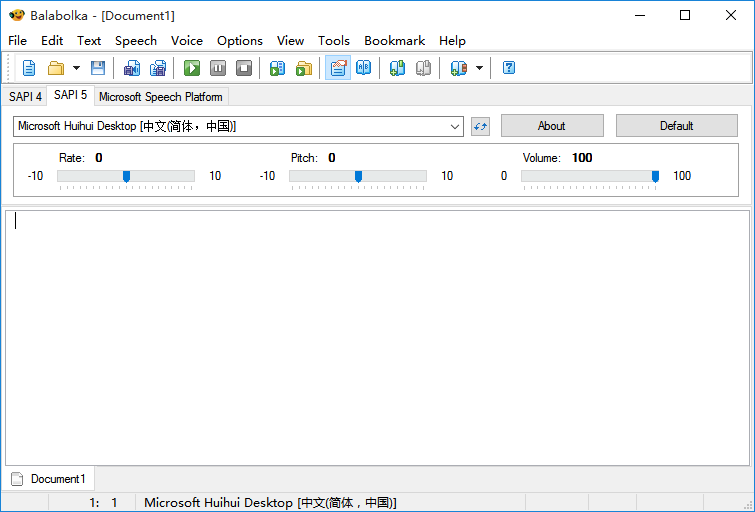Open the Edit menu

[x=52, y=41]
